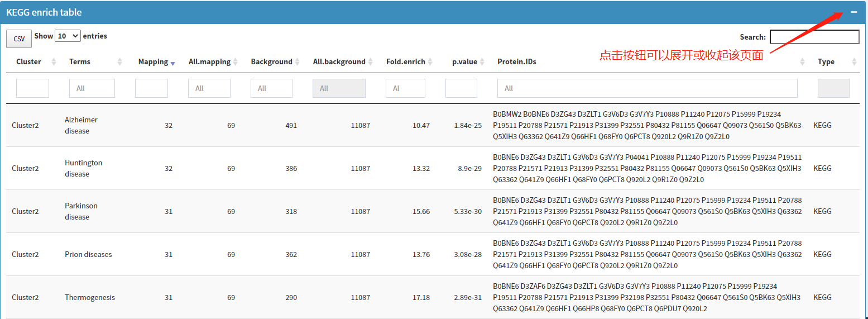Sort by Protein.IDs column icon
The image size is (868, 319).
tap(802, 62)
